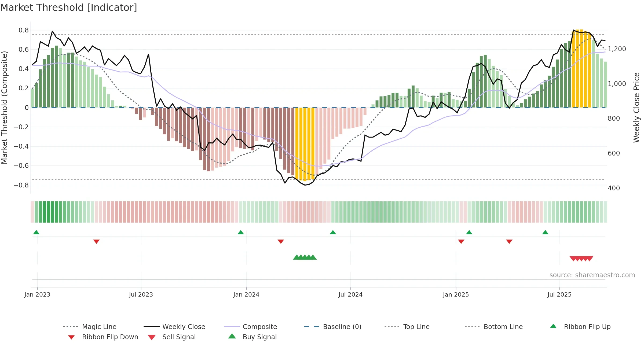The image size is (644, 362).
Task: Click the red flip-down triangle in spring 2023
Action: pos(96,242)
